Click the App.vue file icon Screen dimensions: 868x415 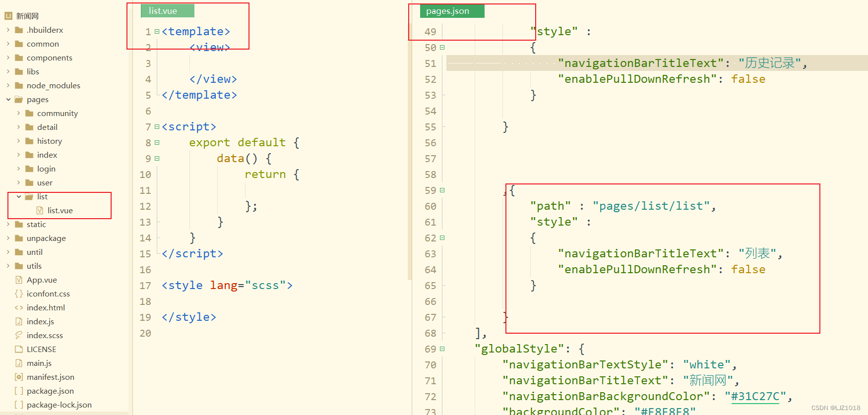19,280
